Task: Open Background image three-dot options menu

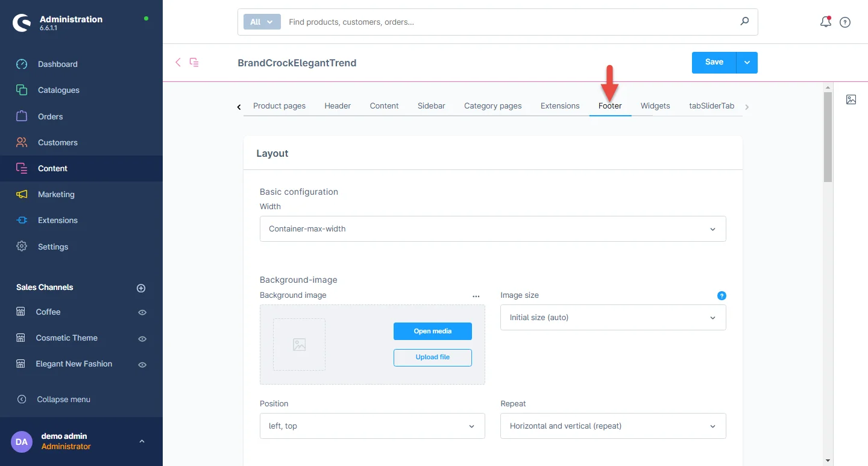Action: point(476,296)
